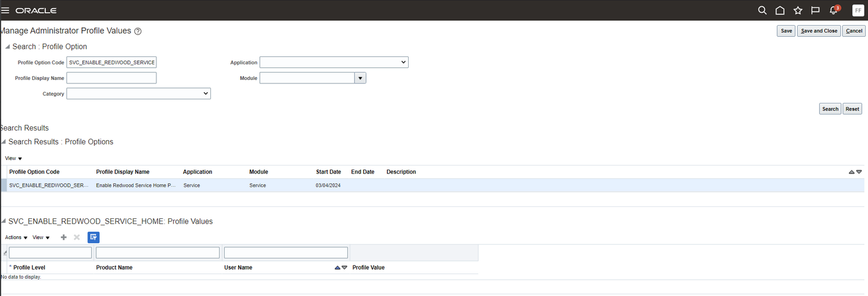
Task: Add a new profile value row
Action: 64,237
